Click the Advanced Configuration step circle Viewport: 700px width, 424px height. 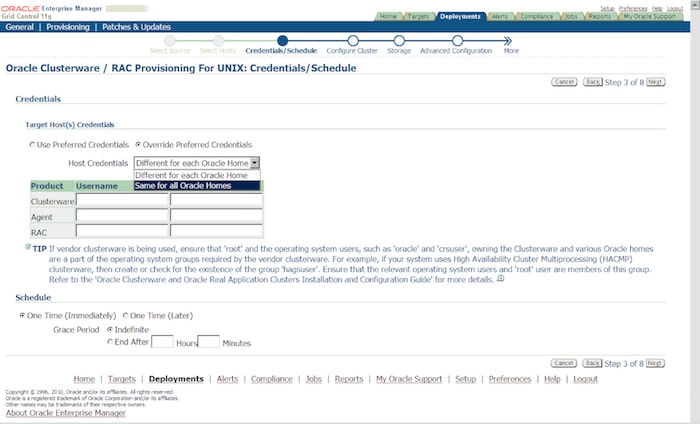tap(457, 41)
